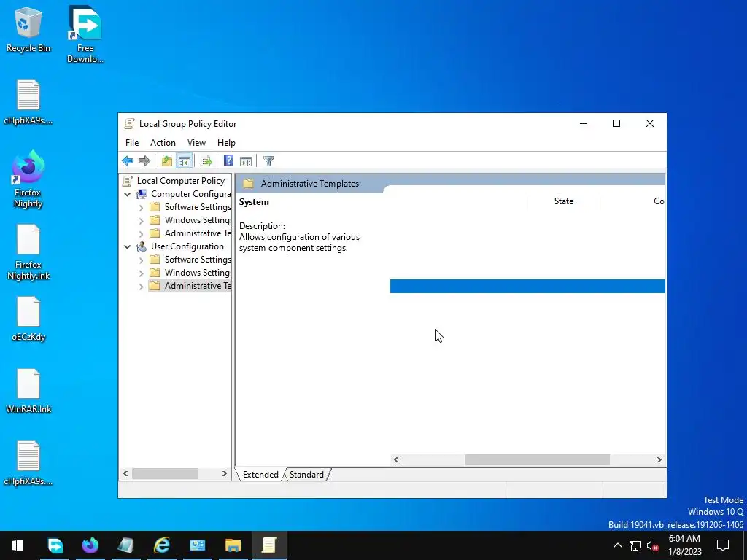The height and width of the screenshot is (560, 747).
Task: Open the File menu
Action: pyautogui.click(x=132, y=143)
